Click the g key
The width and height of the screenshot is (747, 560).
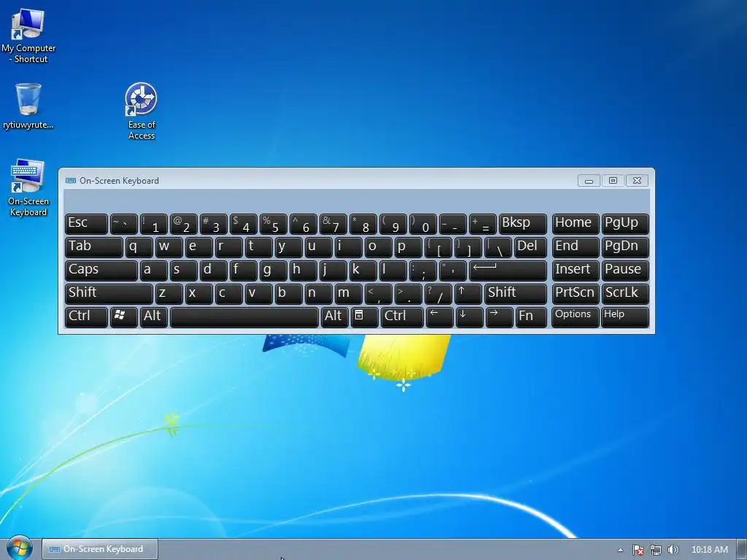click(x=273, y=270)
